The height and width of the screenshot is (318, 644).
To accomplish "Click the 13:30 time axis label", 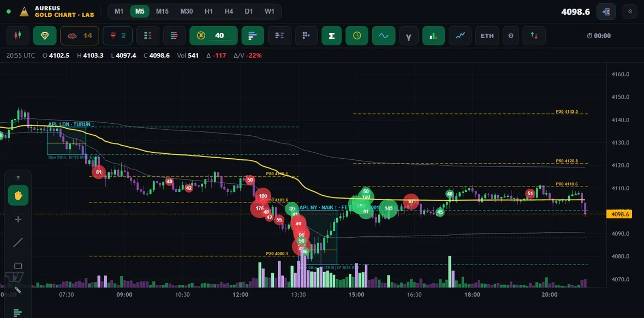I will coord(299,295).
